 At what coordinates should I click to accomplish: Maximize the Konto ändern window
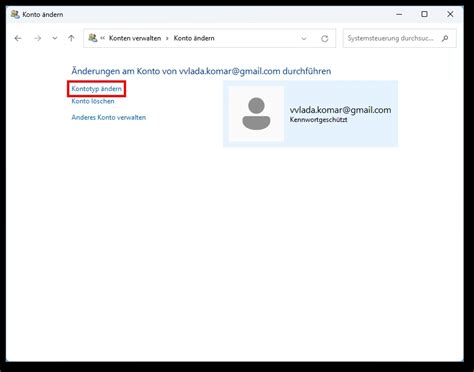point(424,14)
